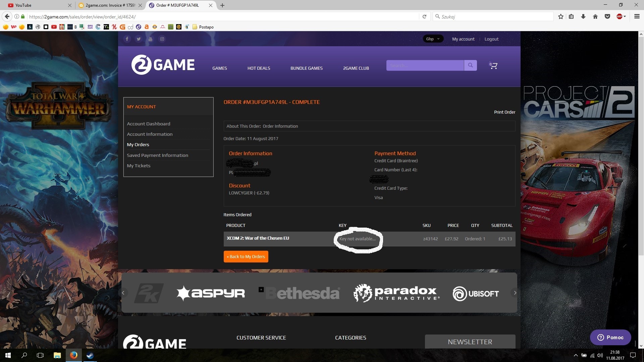Image resolution: width=644 pixels, height=362 pixels.
Task: Open the Gbp currency dropdown
Action: click(x=433, y=39)
